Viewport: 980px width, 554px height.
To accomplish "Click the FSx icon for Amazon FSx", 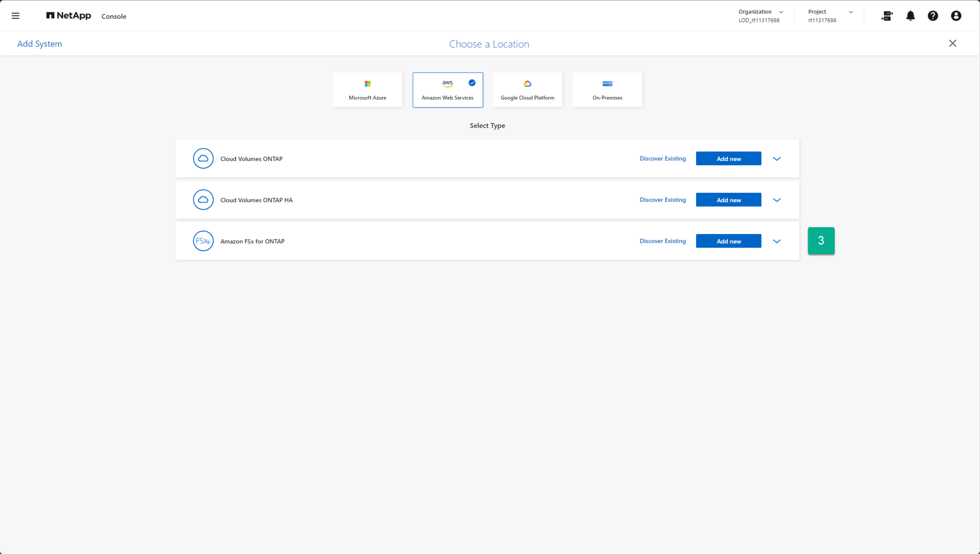I will click(203, 241).
